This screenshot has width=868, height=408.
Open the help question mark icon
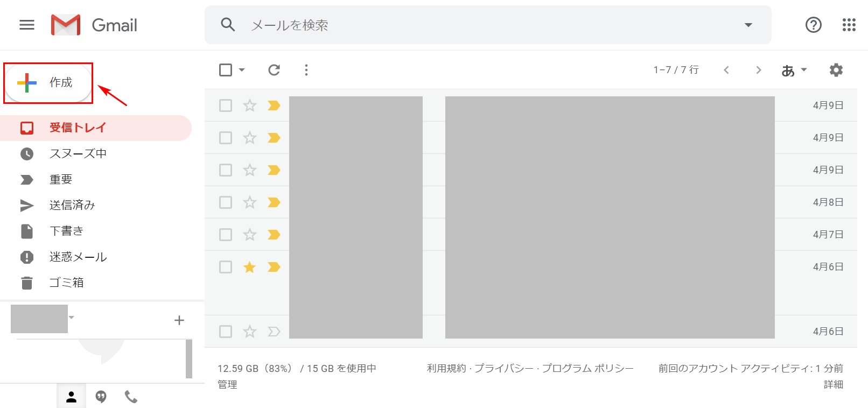tap(813, 25)
